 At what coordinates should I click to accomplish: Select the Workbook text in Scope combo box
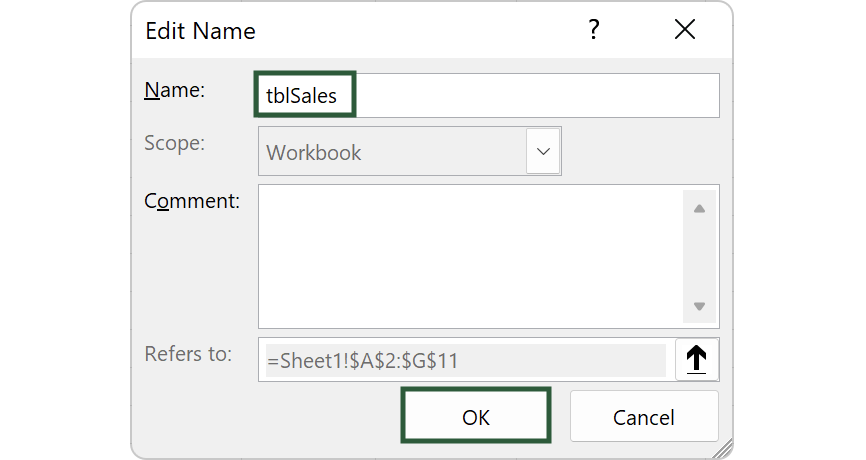tap(314, 153)
